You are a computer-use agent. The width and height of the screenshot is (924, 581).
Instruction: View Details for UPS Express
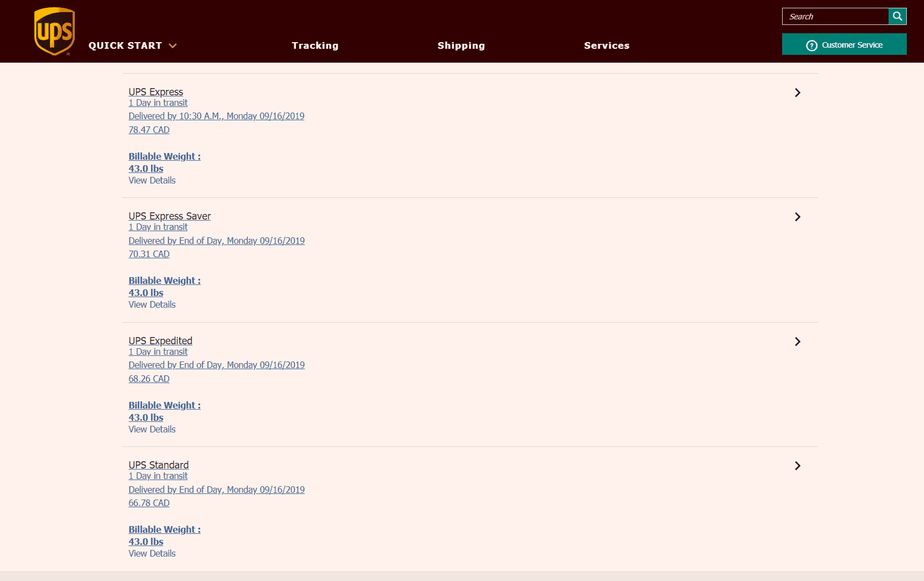pyautogui.click(x=152, y=180)
